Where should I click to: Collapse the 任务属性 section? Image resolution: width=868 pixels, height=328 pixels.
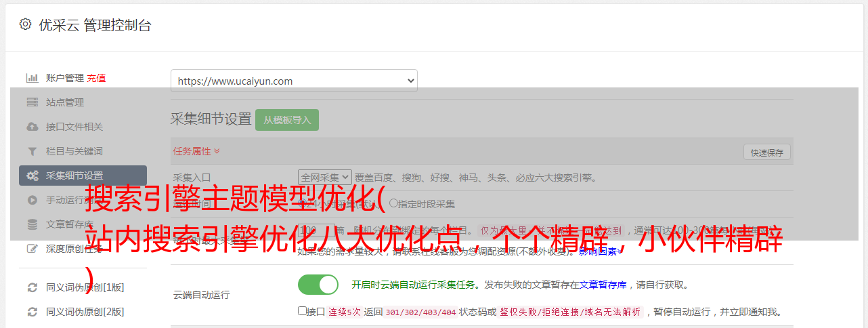point(196,150)
